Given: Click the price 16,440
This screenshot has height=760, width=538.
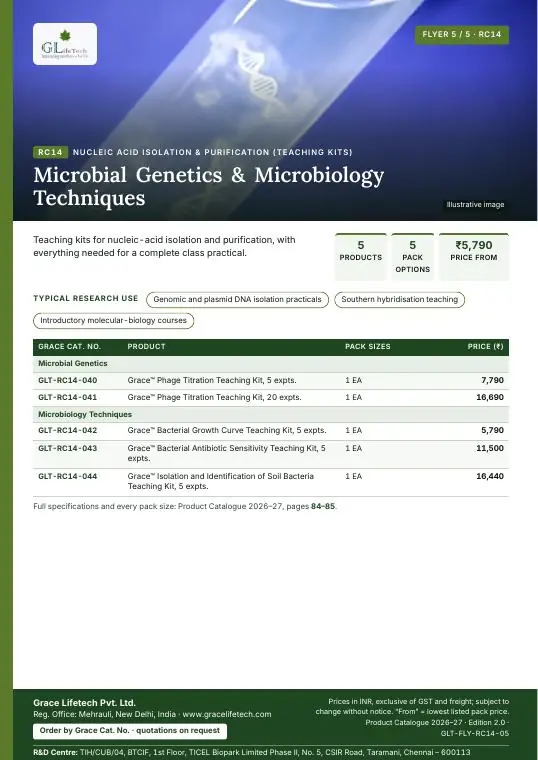Looking at the screenshot, I should pyautogui.click(x=490, y=476).
